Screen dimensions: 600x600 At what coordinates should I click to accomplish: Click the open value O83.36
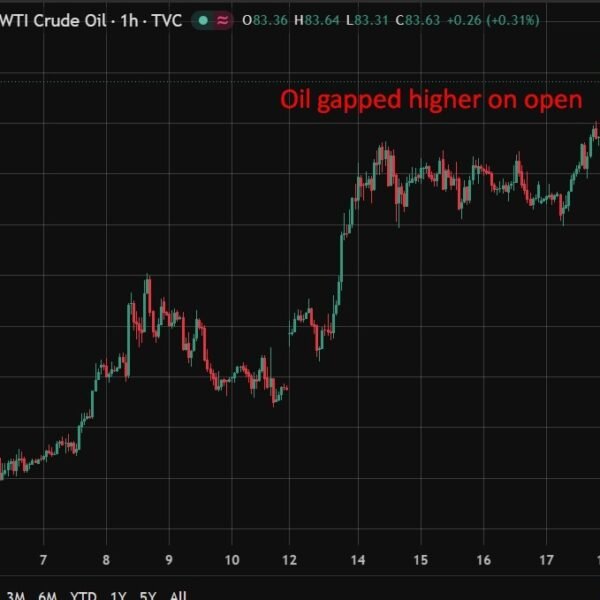(265, 21)
